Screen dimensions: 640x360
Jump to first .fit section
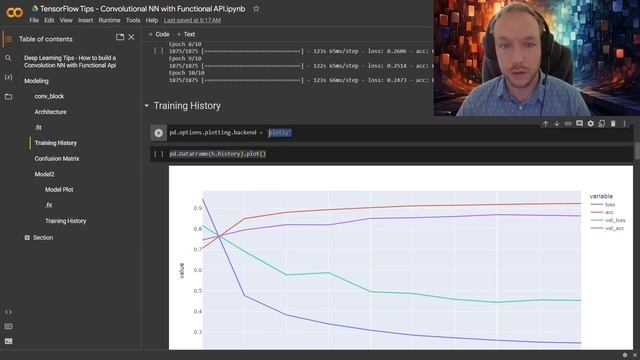click(38, 127)
